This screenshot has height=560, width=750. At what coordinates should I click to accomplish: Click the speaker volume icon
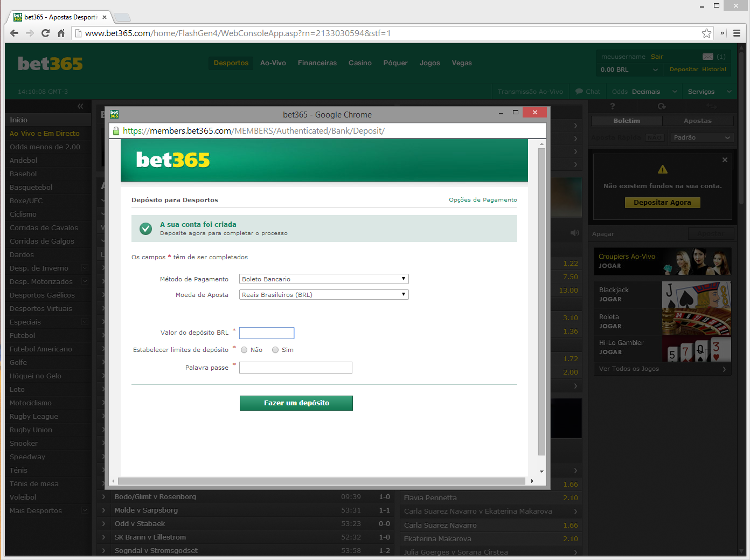(x=574, y=233)
